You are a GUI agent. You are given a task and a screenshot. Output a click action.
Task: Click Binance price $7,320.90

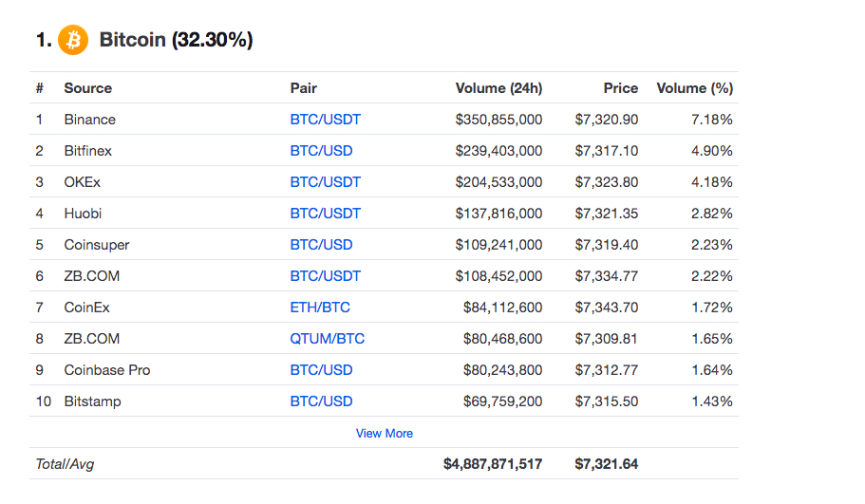[607, 120]
